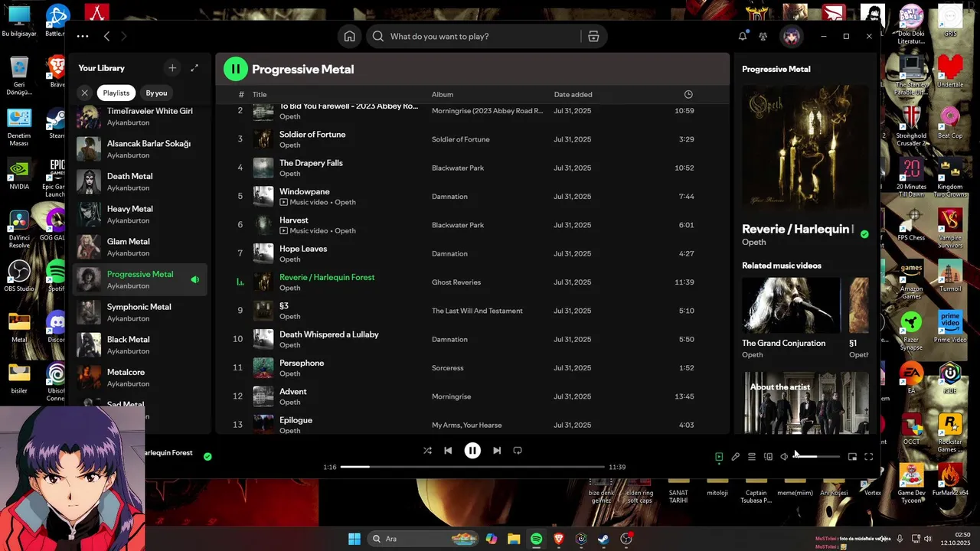The height and width of the screenshot is (551, 980).
Task: Open the Symphonic Metal playlist
Action: pyautogui.click(x=139, y=312)
